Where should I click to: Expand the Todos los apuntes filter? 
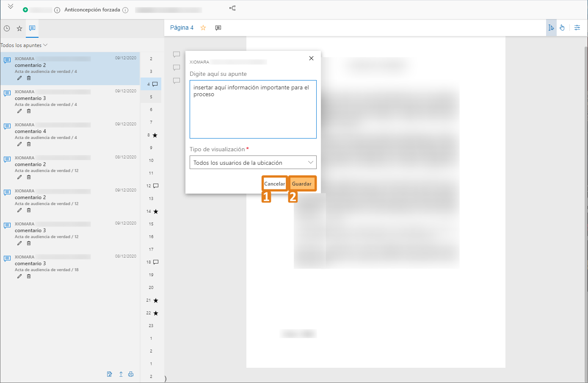(x=24, y=45)
